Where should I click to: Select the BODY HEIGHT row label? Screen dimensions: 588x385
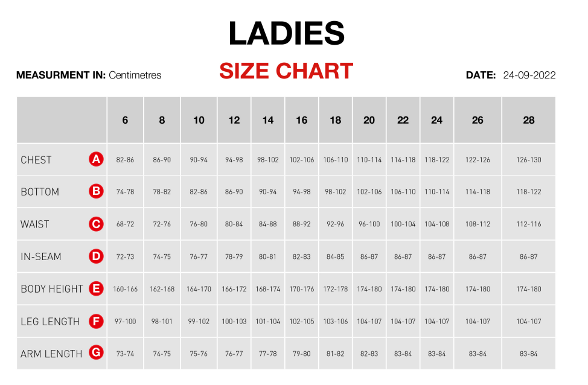coord(52,289)
